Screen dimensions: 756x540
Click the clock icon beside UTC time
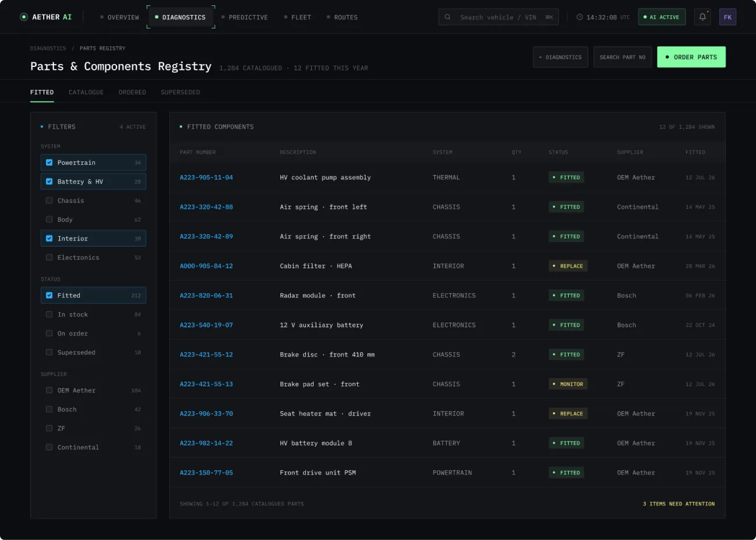[579, 17]
